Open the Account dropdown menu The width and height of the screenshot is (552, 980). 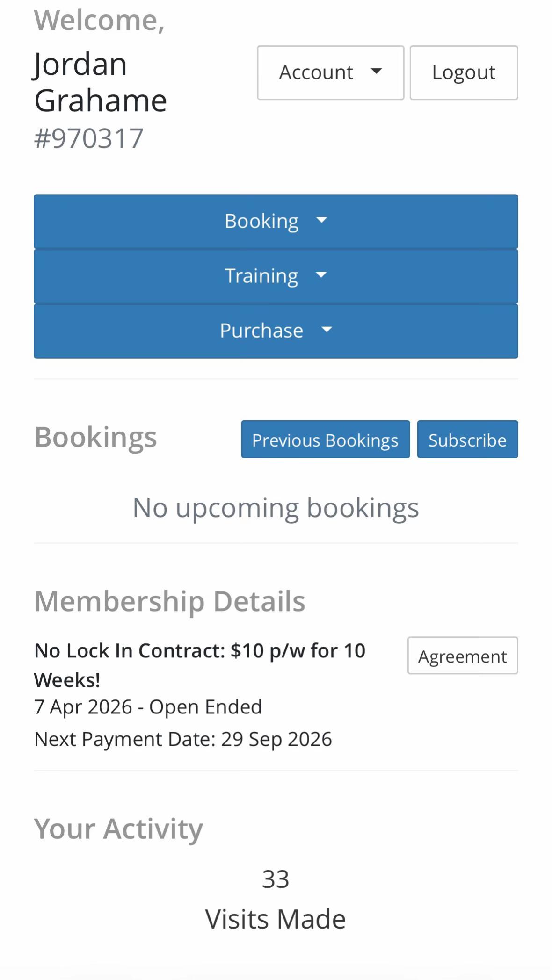[x=330, y=72]
